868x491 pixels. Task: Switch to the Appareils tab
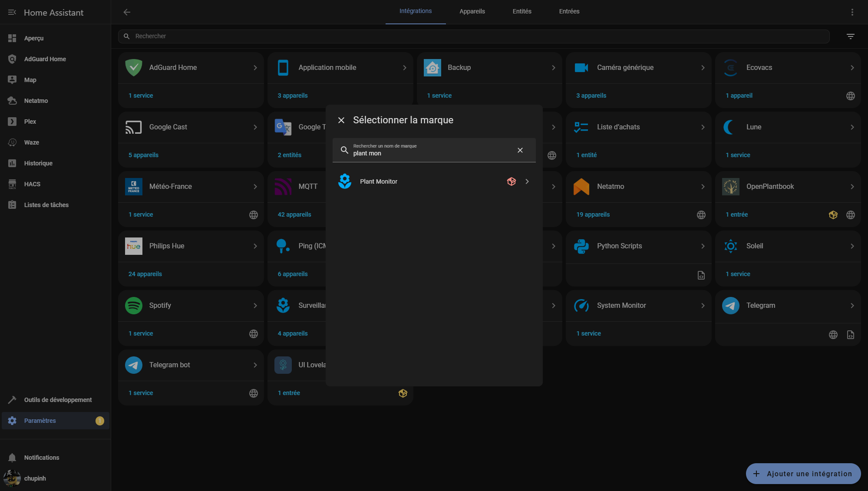point(472,12)
